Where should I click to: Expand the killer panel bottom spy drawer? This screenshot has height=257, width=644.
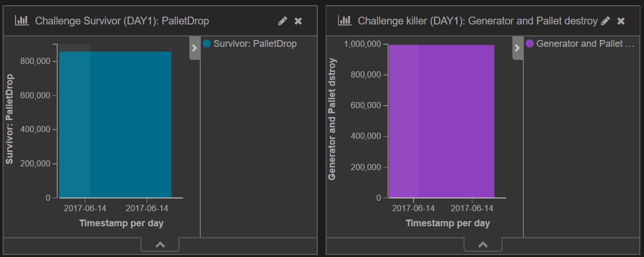coord(483,244)
